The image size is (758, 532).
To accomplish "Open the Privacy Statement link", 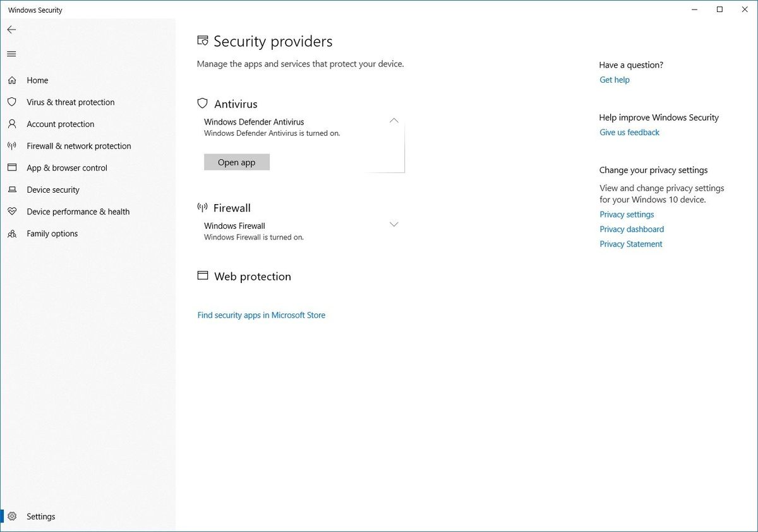I will (630, 243).
